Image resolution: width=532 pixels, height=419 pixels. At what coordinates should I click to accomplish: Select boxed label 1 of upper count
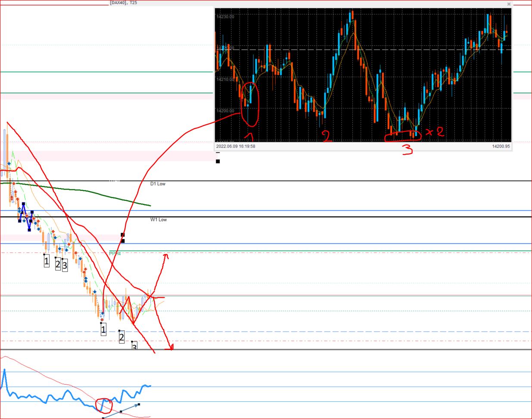47,261
